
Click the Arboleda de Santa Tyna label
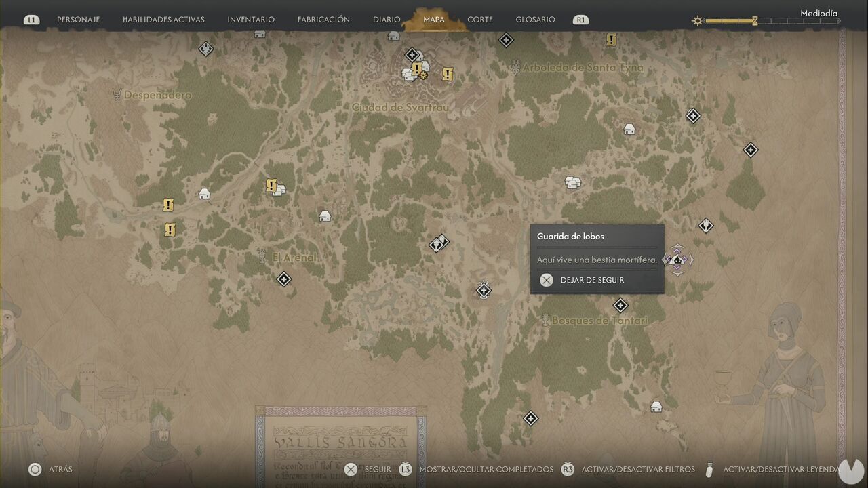[x=583, y=68]
